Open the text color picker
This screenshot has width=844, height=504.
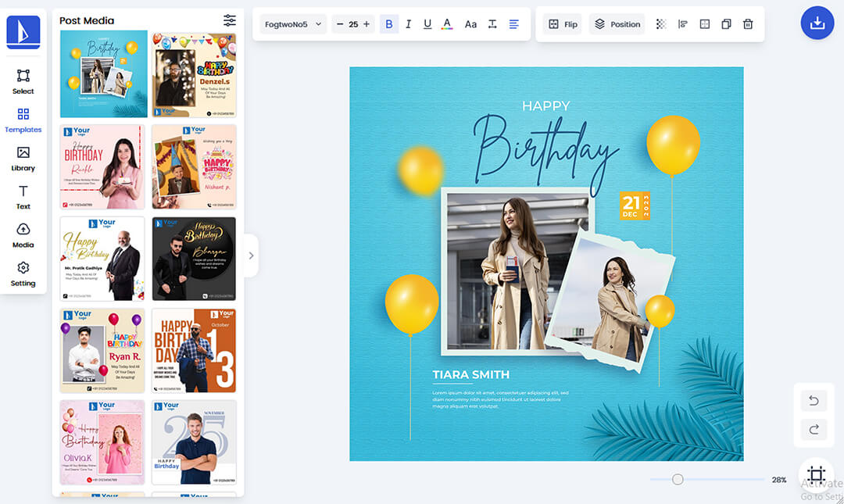coord(447,24)
